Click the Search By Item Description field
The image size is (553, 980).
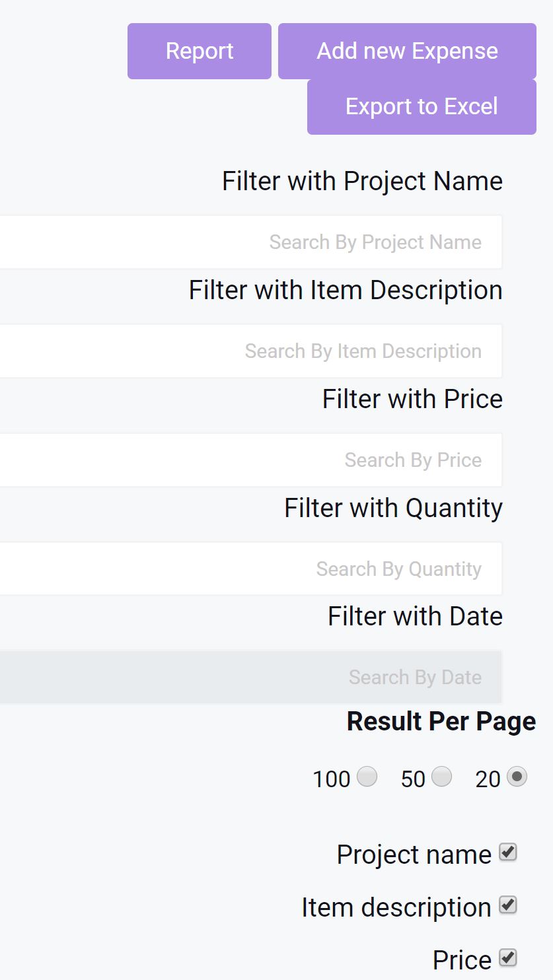click(251, 351)
